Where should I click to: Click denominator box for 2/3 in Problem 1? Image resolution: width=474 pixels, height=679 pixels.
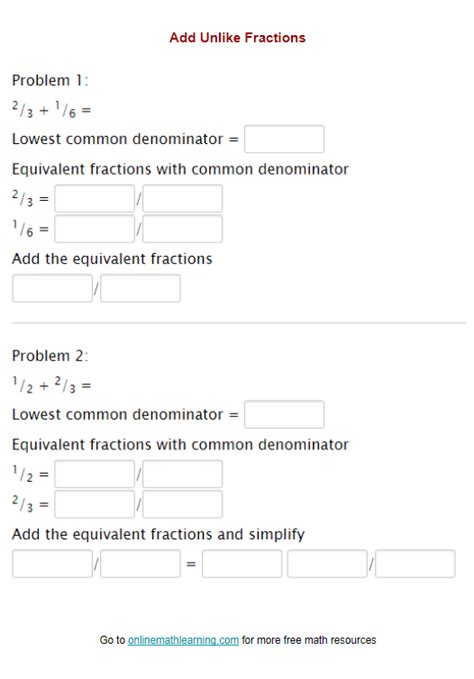[x=183, y=199]
